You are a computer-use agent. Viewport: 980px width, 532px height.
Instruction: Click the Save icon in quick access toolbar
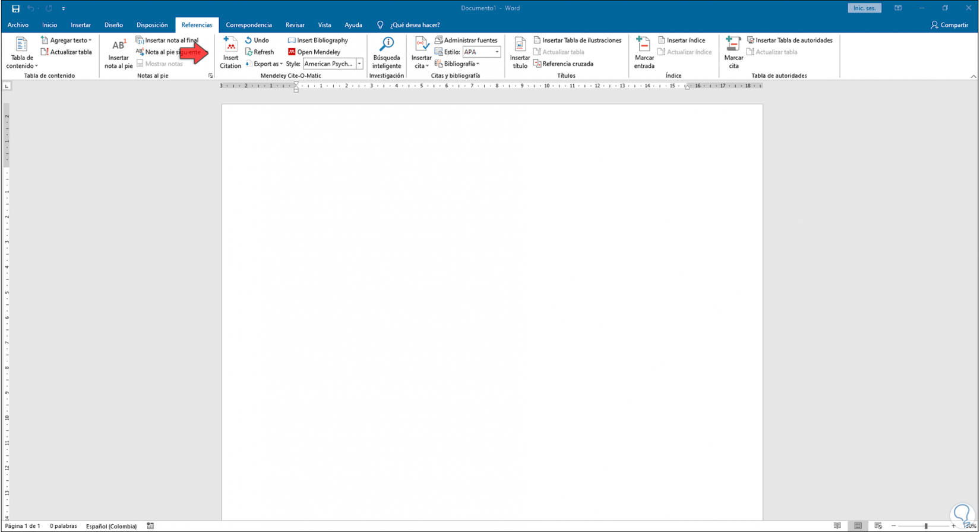click(15, 8)
